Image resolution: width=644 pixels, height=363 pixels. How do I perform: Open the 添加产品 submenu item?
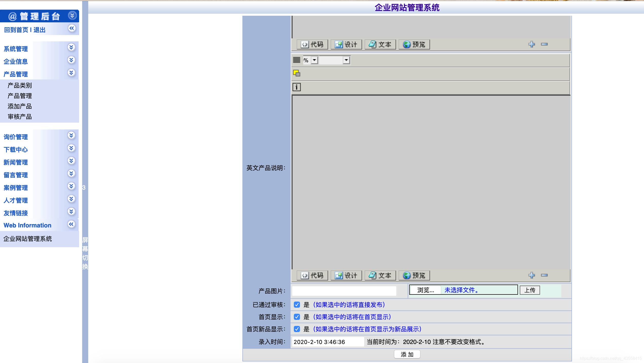coord(20,106)
